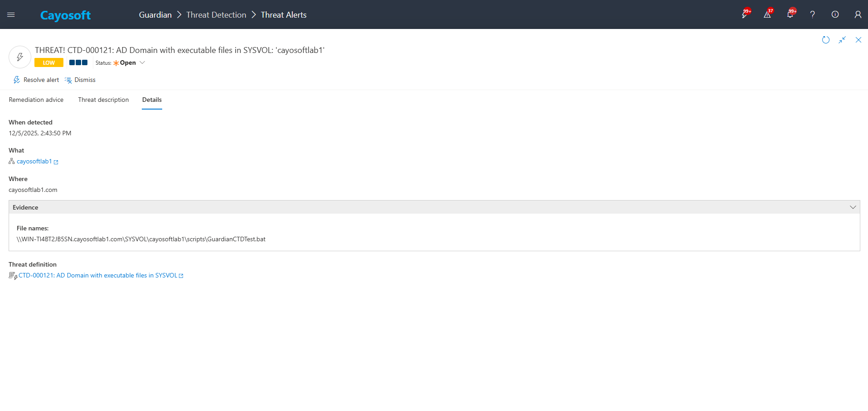Close the threat alert details panel

point(858,40)
